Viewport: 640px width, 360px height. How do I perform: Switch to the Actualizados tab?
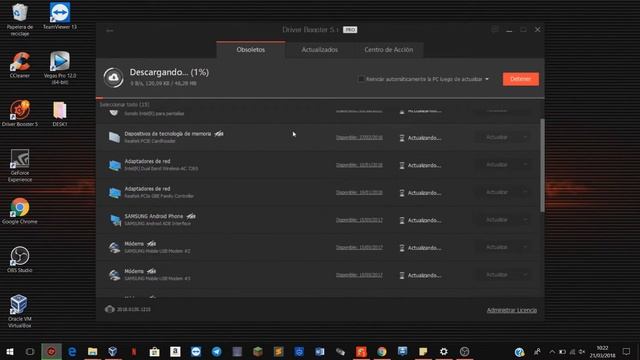point(320,50)
